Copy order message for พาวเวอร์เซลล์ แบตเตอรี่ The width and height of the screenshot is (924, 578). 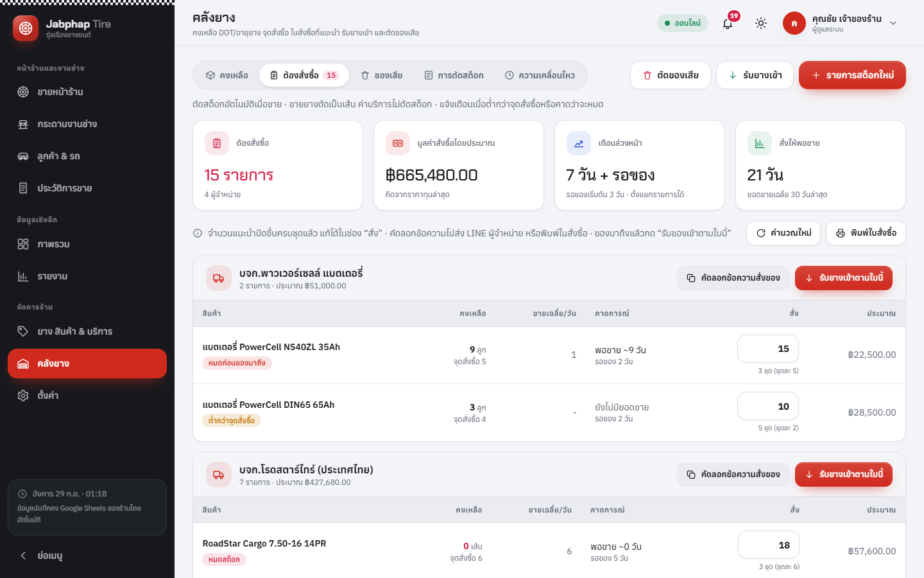[733, 278]
